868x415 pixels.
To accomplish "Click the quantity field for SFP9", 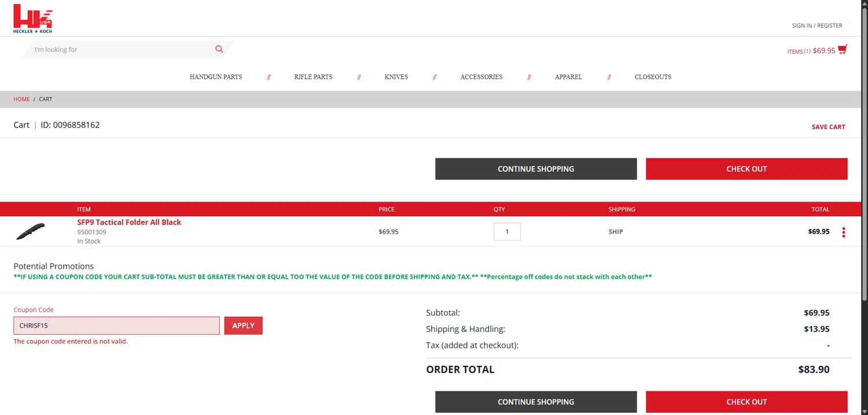I will [x=507, y=232].
